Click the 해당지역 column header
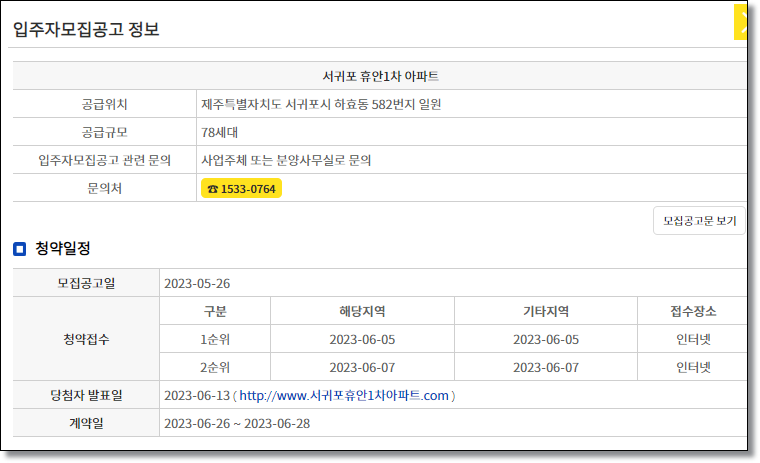This screenshot has width=760, height=463. pos(362,311)
